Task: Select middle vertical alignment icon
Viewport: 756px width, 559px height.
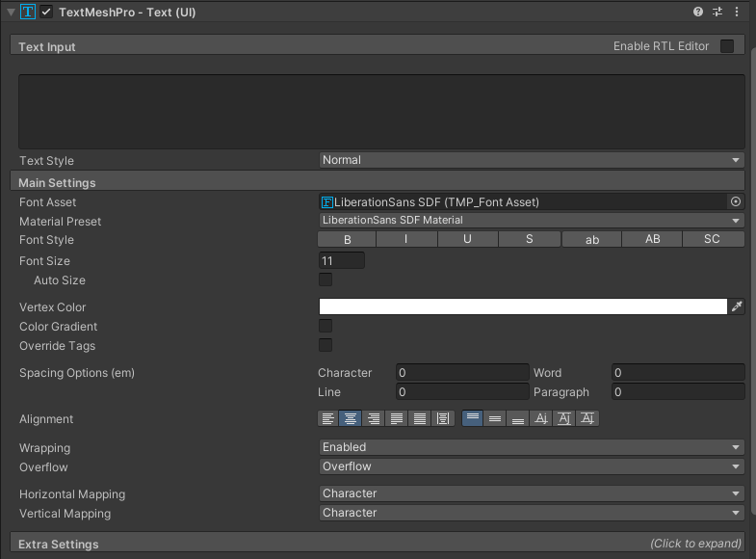Action: click(495, 418)
